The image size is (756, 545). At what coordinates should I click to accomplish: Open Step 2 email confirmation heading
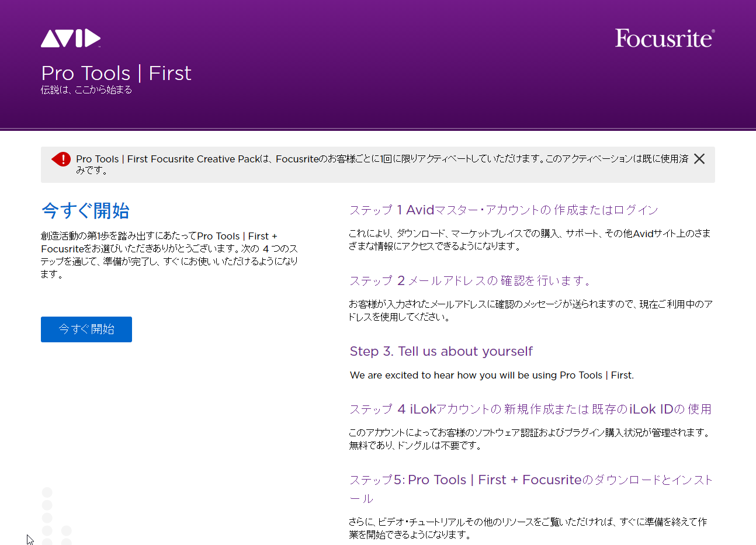471,281
